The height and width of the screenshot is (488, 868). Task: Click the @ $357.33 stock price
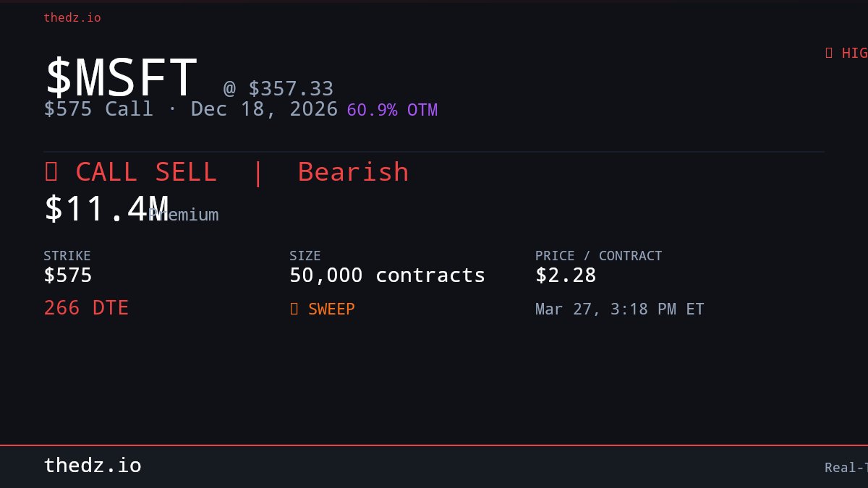(x=278, y=89)
